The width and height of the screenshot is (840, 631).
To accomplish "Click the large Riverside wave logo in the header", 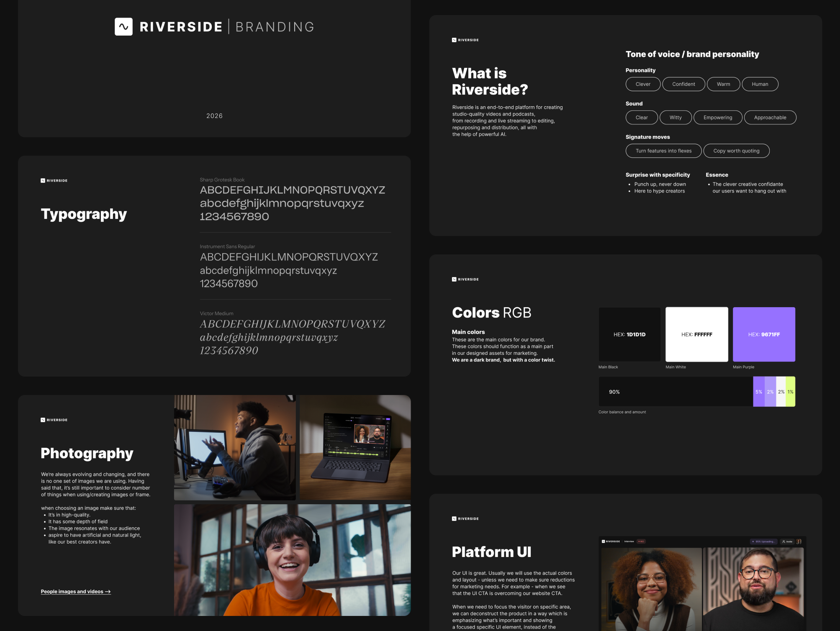I will [x=123, y=27].
